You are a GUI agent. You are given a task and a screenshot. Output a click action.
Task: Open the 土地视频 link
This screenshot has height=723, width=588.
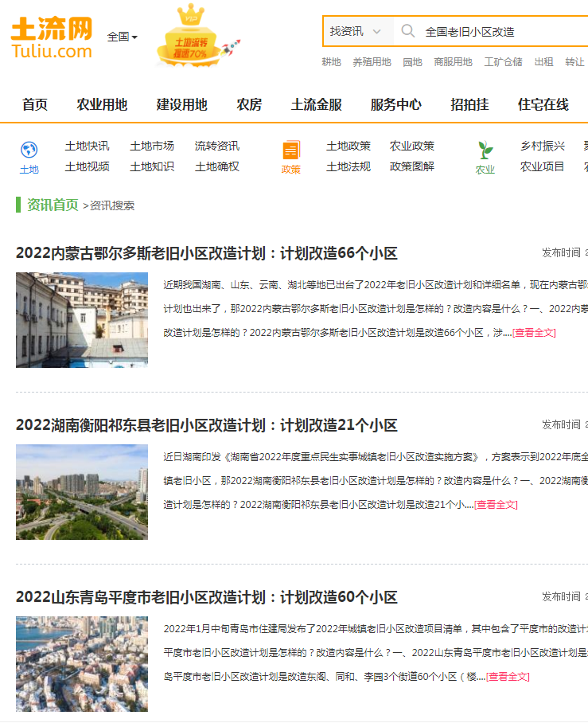87,166
